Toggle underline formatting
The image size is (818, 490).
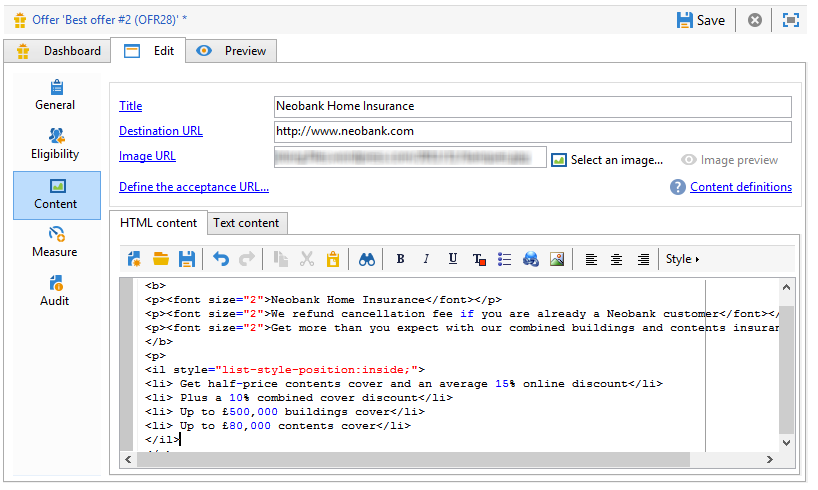coord(452,259)
